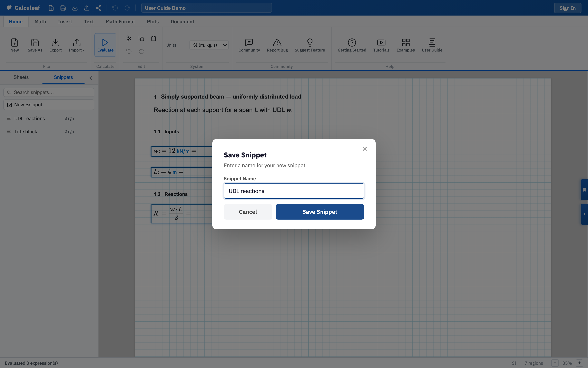588x368 pixels.
Task: Select the UDL reactions snippet
Action: tap(49, 119)
